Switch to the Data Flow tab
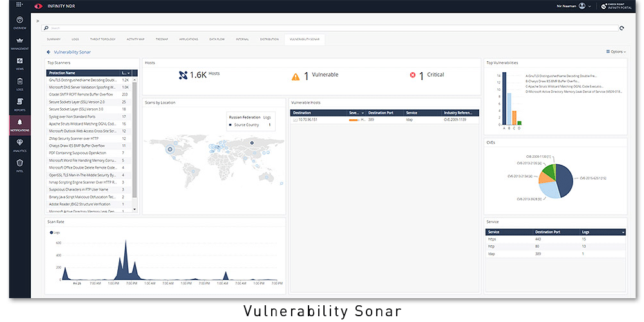Viewport: 644px width, 322px height. coord(217,39)
